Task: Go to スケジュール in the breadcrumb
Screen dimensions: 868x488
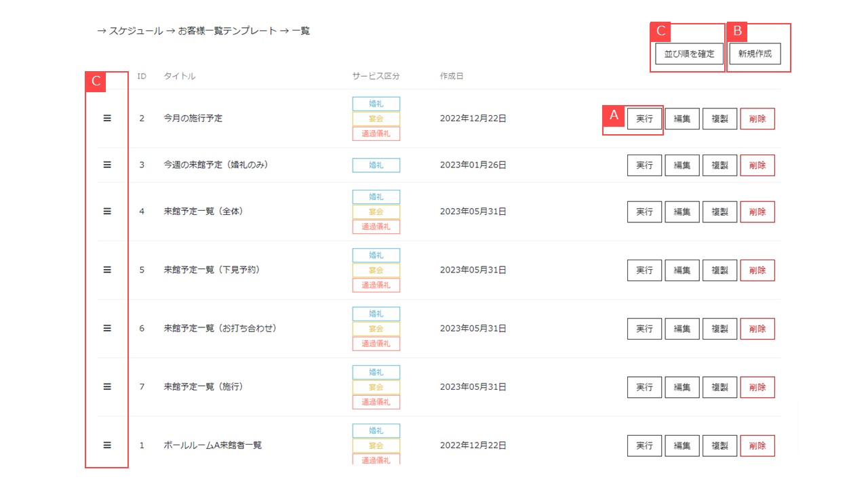Action: [x=136, y=31]
